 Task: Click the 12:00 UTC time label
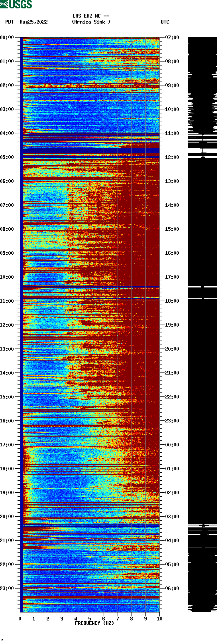pyautogui.click(x=172, y=157)
